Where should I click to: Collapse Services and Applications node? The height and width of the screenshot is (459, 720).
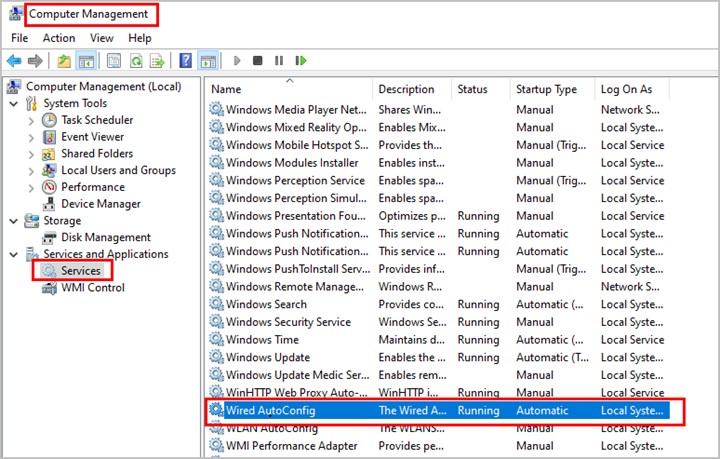pos(14,254)
